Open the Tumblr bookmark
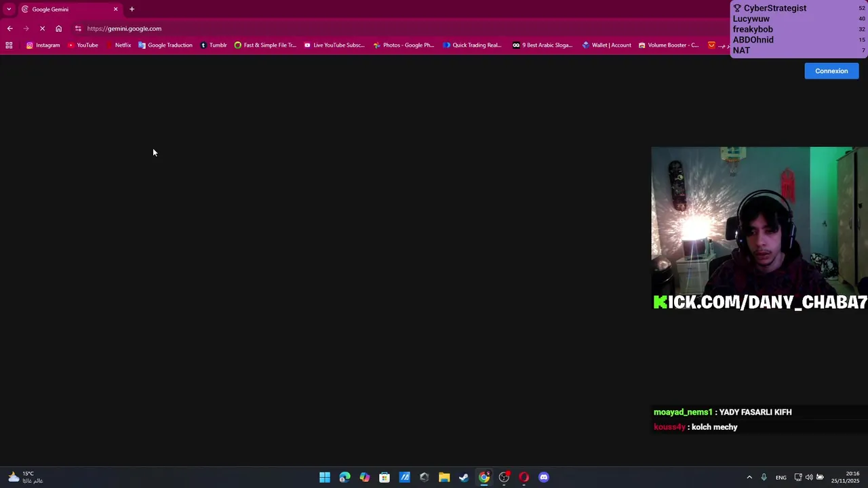 point(213,45)
